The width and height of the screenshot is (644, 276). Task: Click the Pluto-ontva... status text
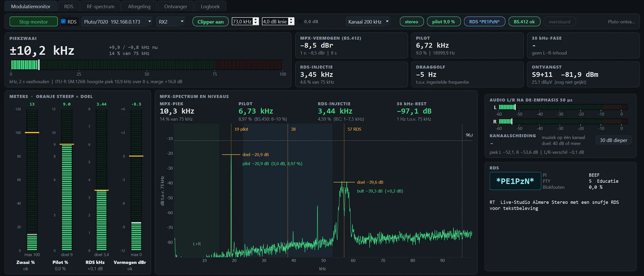tap(621, 22)
